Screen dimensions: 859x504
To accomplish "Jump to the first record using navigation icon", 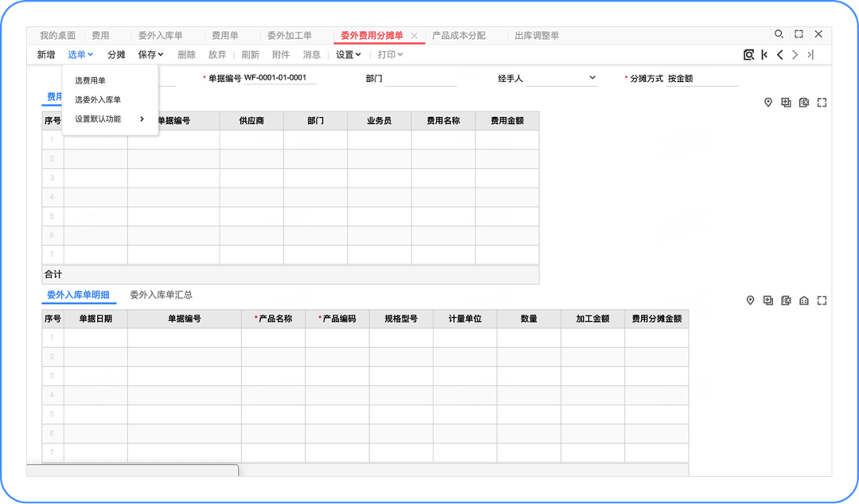I will pos(765,54).
